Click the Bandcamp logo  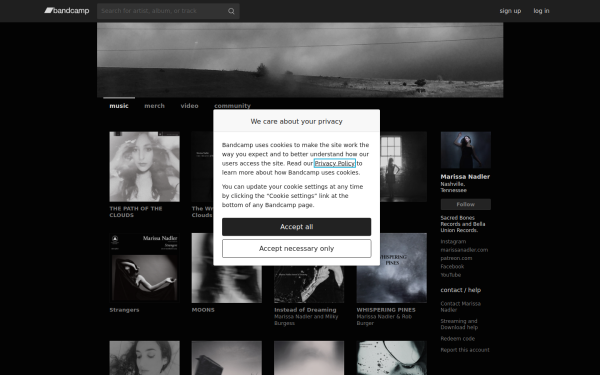pos(67,11)
